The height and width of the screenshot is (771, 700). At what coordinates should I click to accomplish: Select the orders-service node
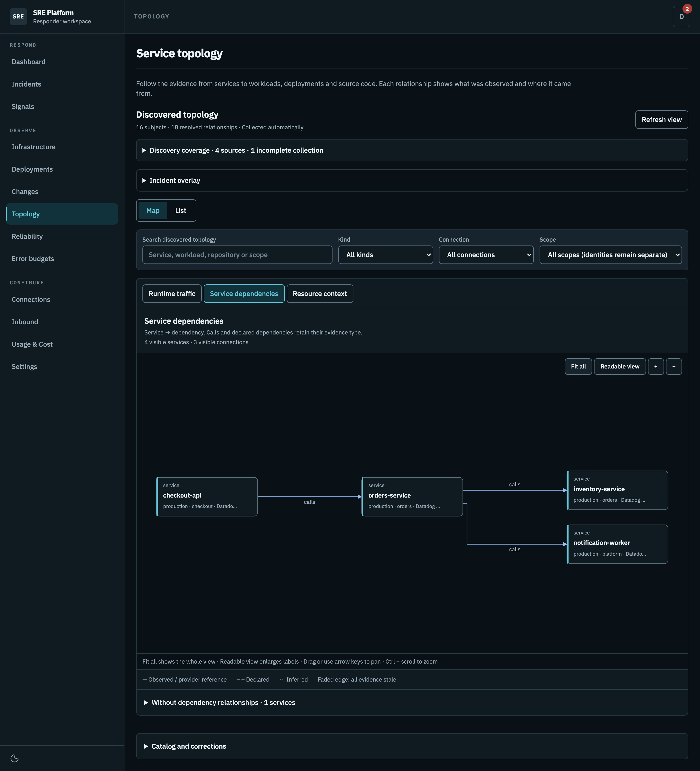(412, 496)
